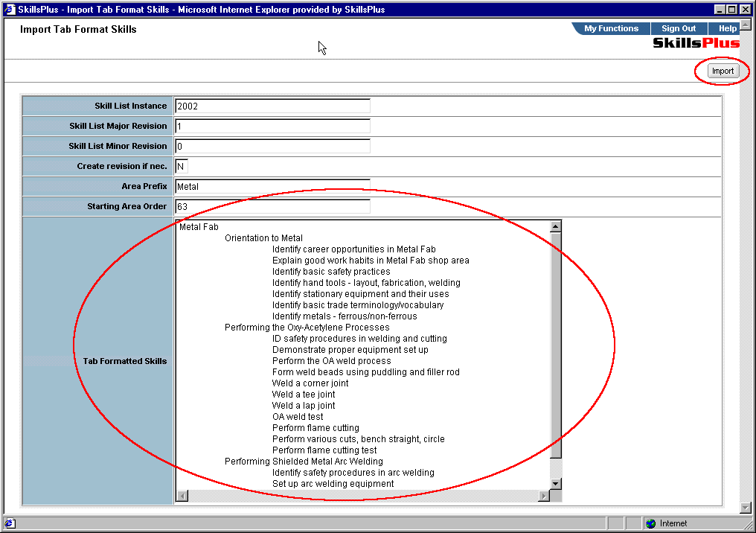This screenshot has width=756, height=533.
Task: Click the 'Weld a tee joint' line
Action: [304, 394]
